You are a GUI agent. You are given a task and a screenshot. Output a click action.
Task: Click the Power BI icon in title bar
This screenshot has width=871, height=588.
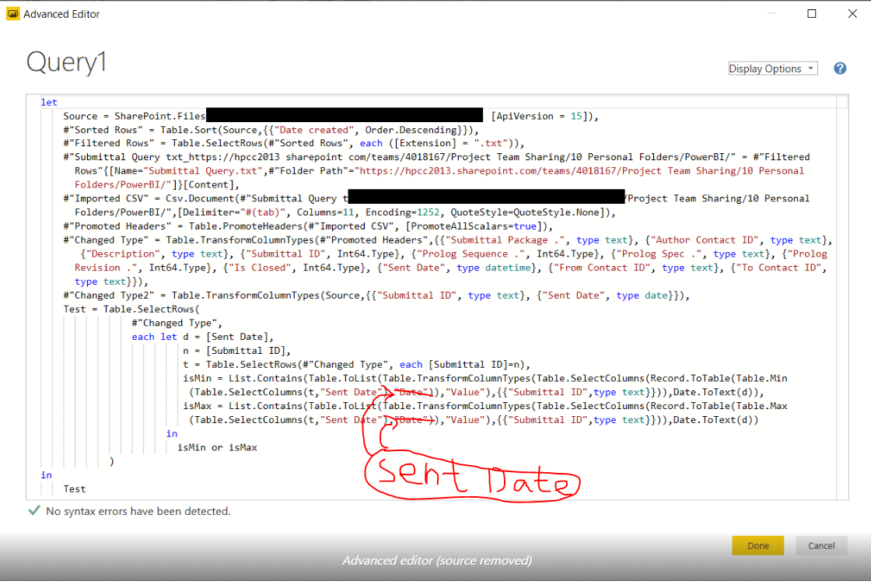click(x=12, y=14)
